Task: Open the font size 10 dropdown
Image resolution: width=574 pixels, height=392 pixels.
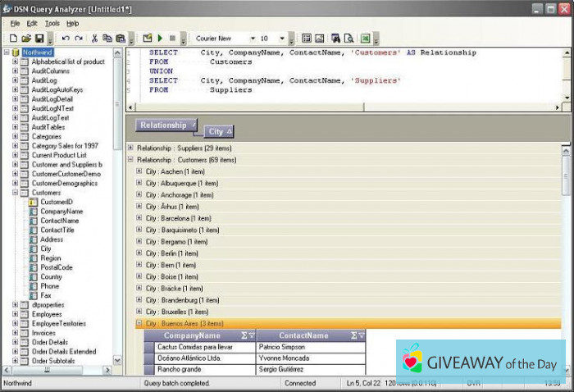Action: (281, 39)
